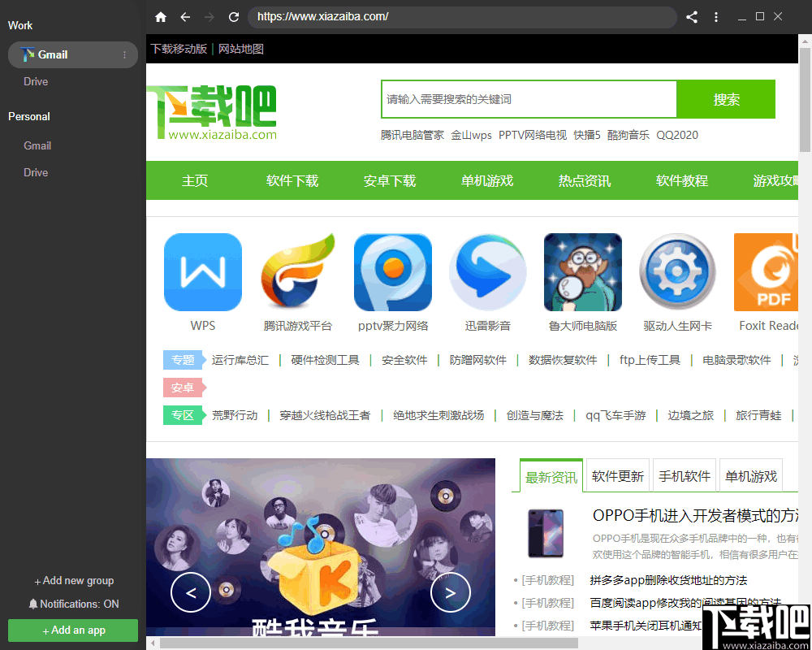Open the 软件下载 navigation item

[292, 181]
